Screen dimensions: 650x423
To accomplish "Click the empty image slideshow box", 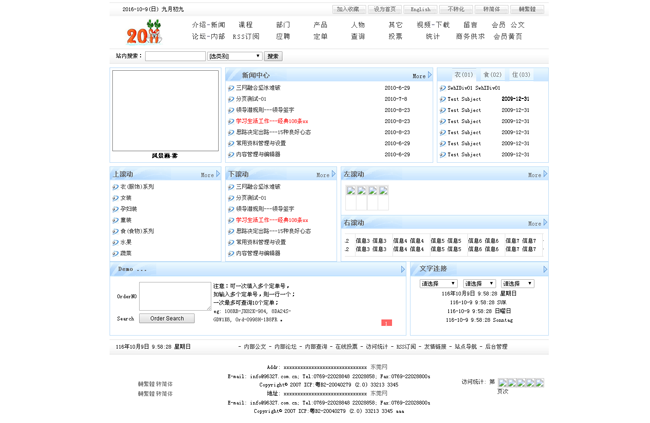I will click(165, 111).
